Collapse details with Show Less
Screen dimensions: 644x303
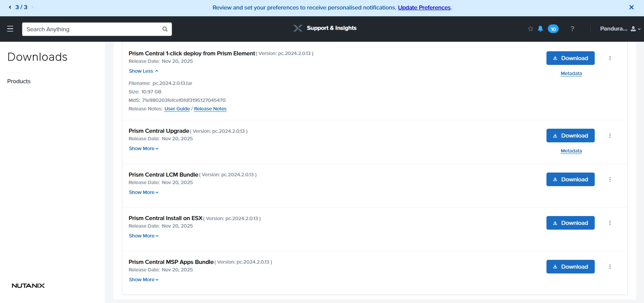143,71
